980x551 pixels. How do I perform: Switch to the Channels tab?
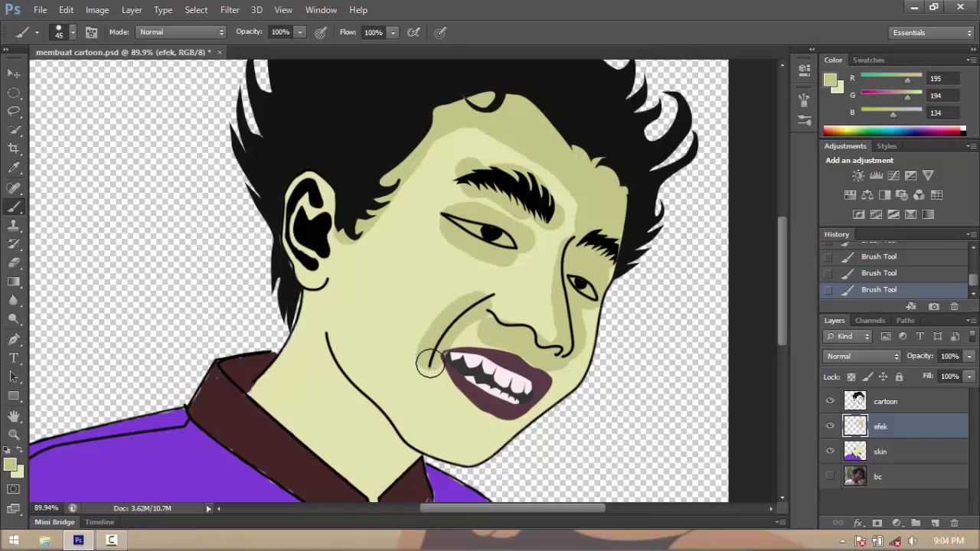tap(870, 321)
